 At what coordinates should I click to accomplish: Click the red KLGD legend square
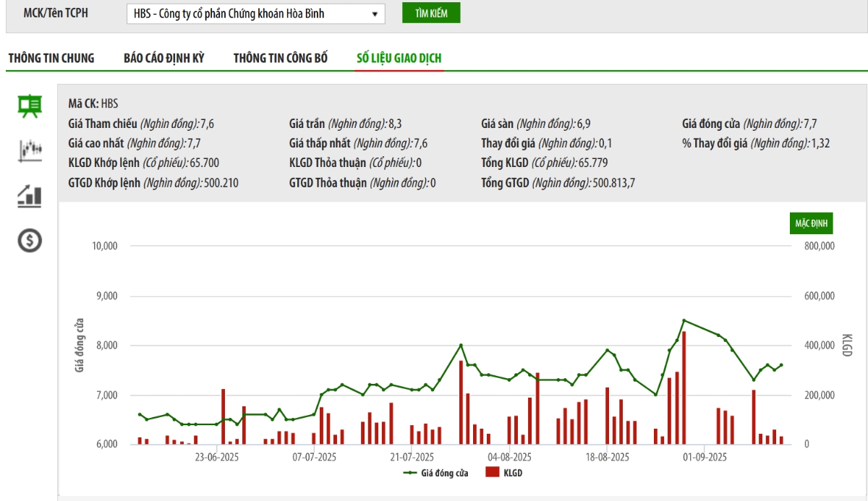click(493, 473)
